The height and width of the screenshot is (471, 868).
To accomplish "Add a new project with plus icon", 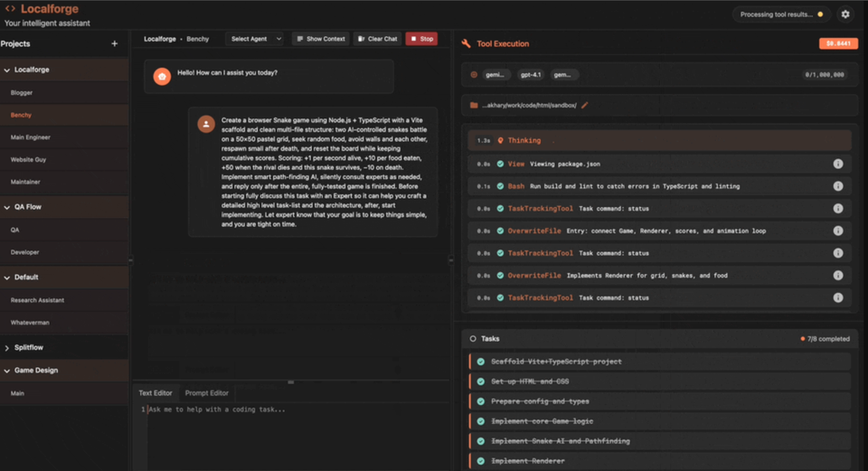I will click(114, 43).
